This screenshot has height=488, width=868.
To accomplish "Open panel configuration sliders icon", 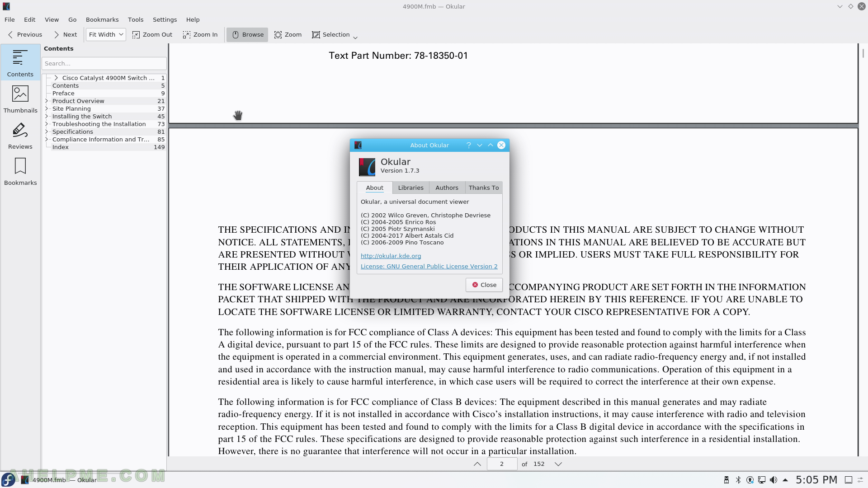I will tap(861, 480).
